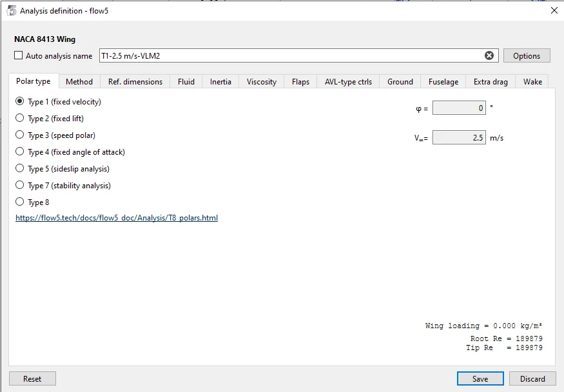Click the Options button
564x392 pixels.
(x=527, y=55)
